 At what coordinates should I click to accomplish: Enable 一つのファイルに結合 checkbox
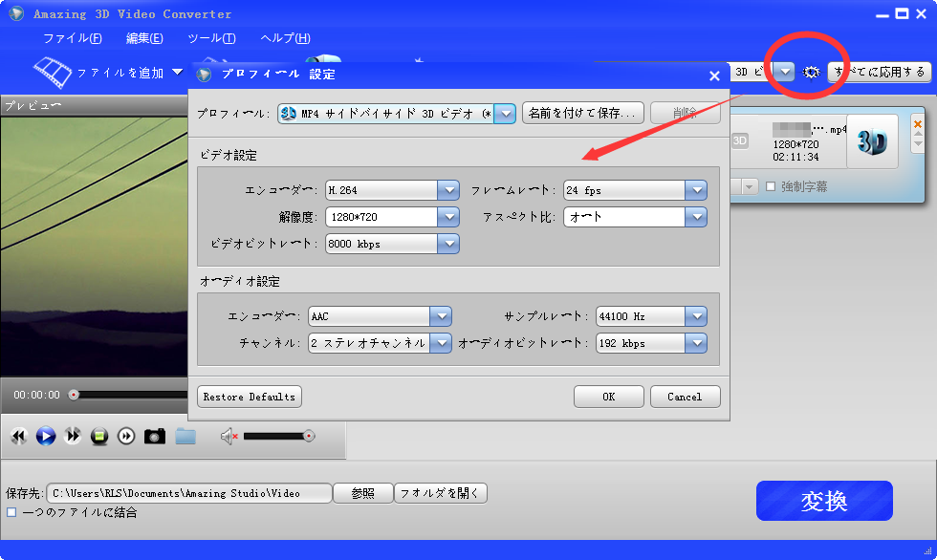(11, 512)
